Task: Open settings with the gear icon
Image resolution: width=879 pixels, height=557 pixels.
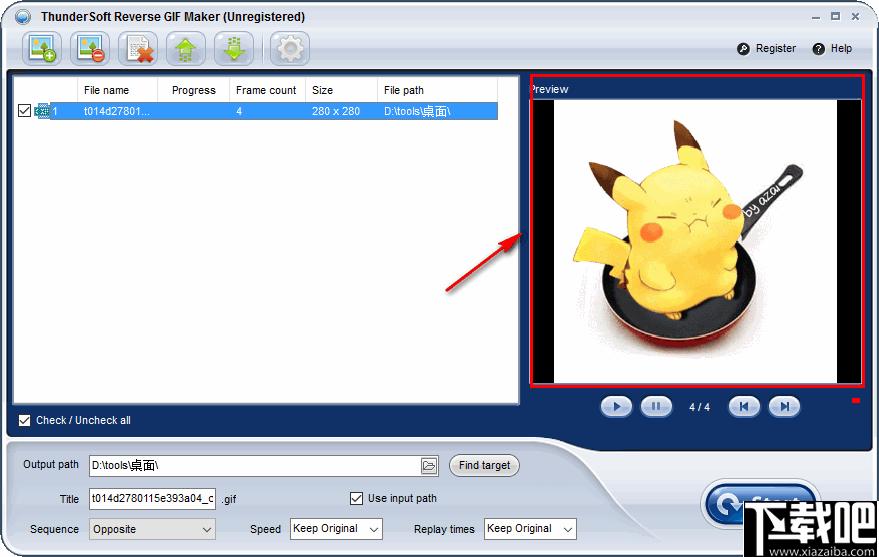Action: click(x=290, y=48)
